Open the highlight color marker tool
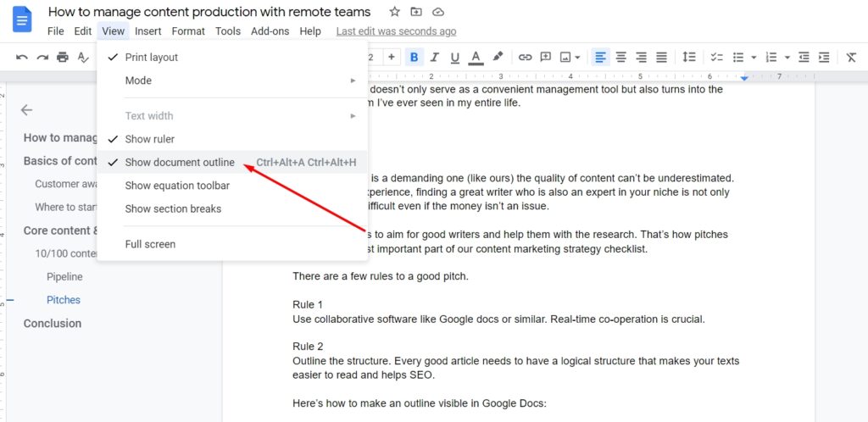The height and width of the screenshot is (422, 868). coord(498,57)
